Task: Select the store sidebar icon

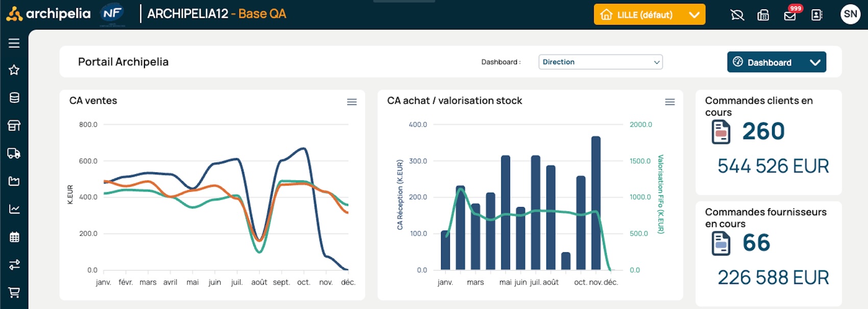Action: [14, 125]
